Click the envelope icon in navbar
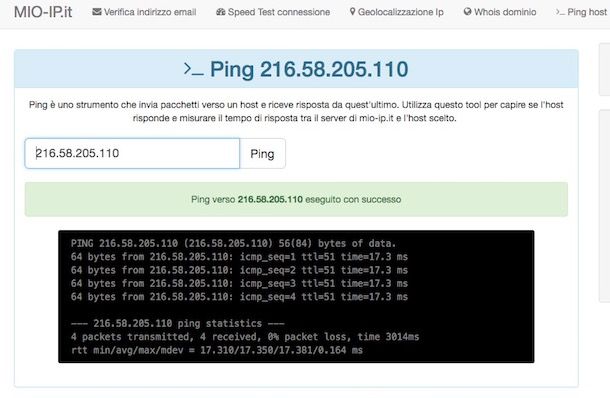 pyautogui.click(x=96, y=12)
